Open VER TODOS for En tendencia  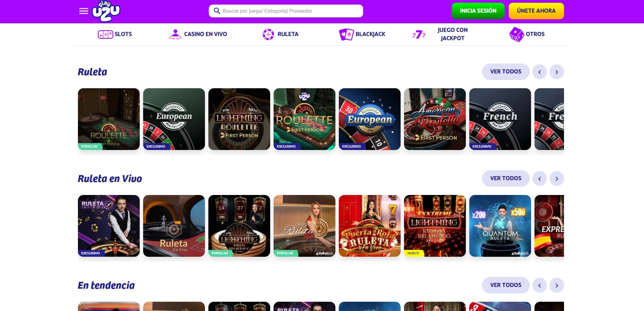505,285
